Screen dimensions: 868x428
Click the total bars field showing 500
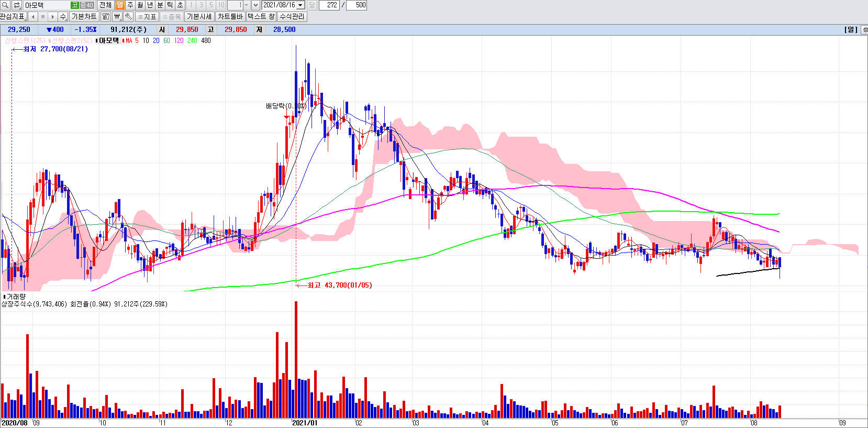[357, 5]
